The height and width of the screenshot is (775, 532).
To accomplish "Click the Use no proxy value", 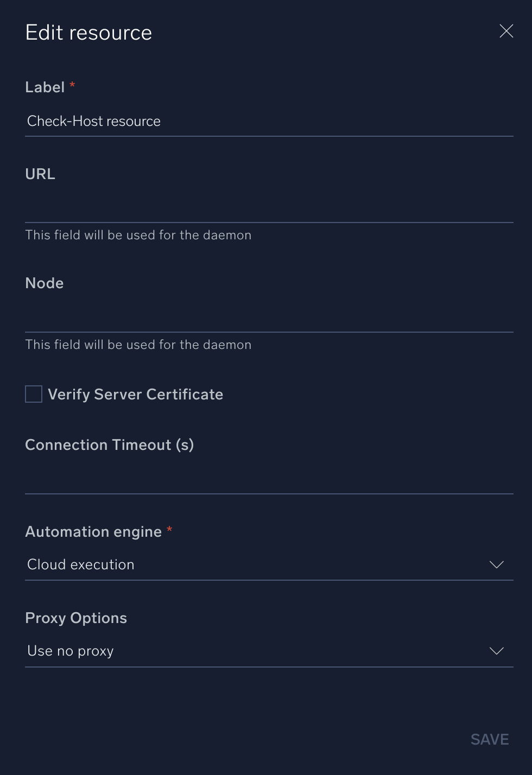I will pyautogui.click(x=70, y=651).
